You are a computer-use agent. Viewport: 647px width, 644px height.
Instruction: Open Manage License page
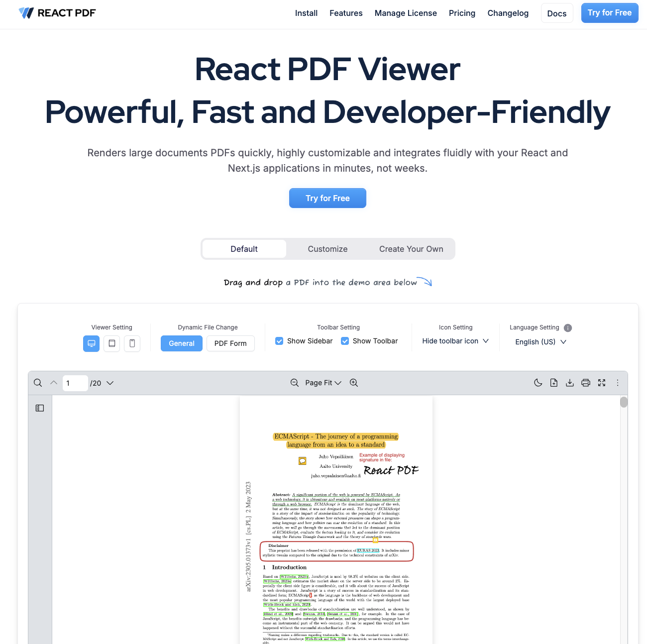click(406, 13)
